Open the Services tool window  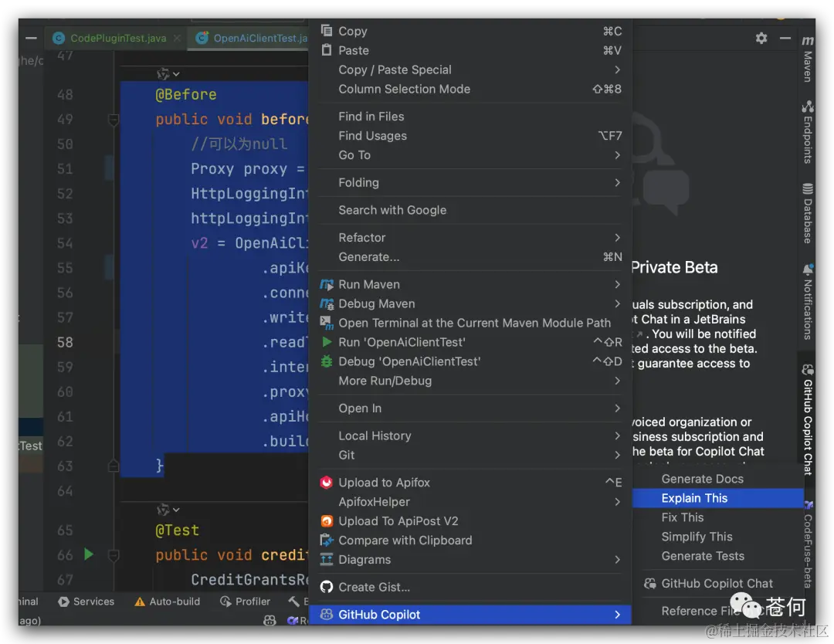86,602
